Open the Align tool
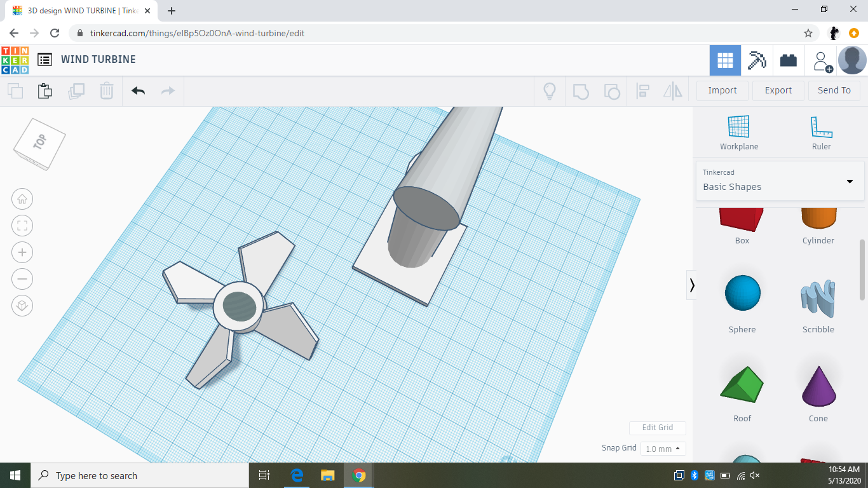The image size is (868, 488). coord(642,91)
